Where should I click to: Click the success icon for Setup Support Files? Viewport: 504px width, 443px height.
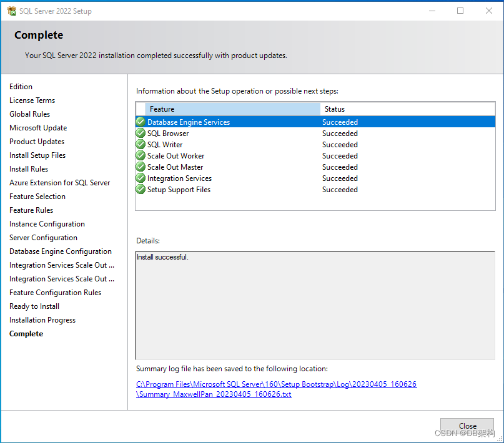140,189
